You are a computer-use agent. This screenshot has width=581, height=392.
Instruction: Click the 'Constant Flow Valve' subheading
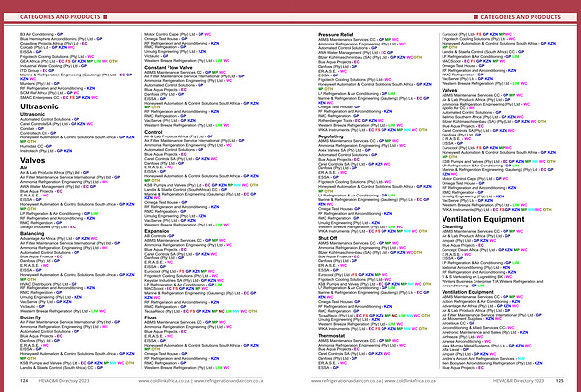click(x=168, y=68)
